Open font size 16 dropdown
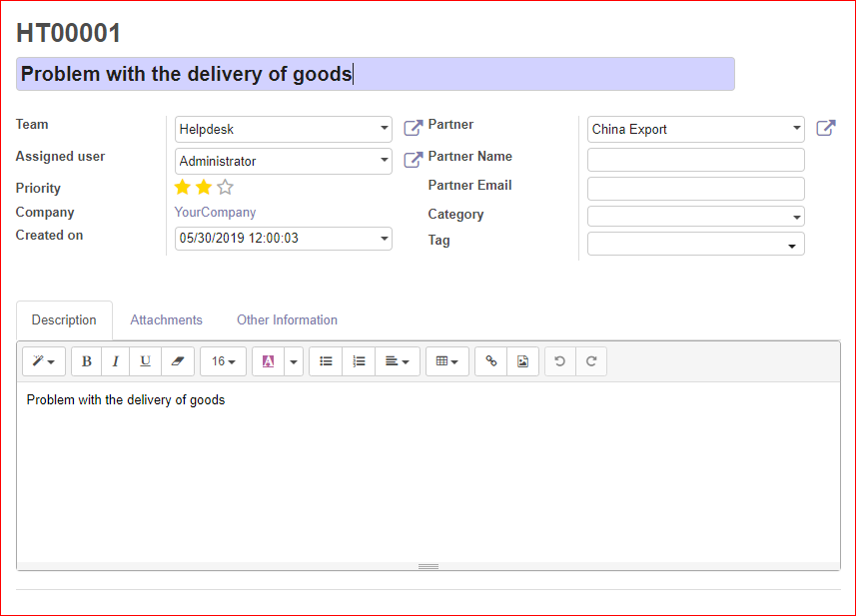The image size is (856, 616). pos(224,361)
